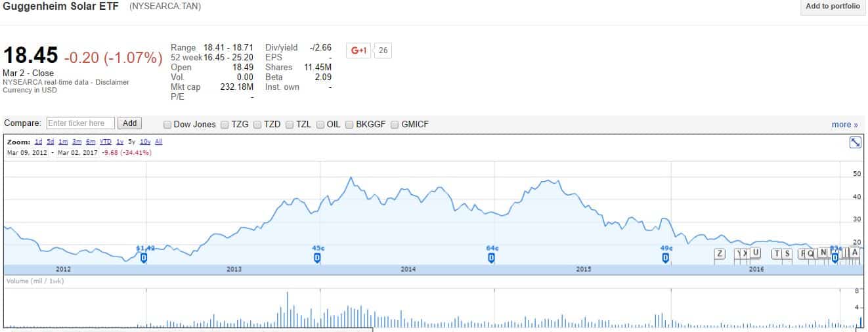Toggle the TZD comparison checkbox
Image resolution: width=868 pixels, height=332 pixels.
(257, 125)
